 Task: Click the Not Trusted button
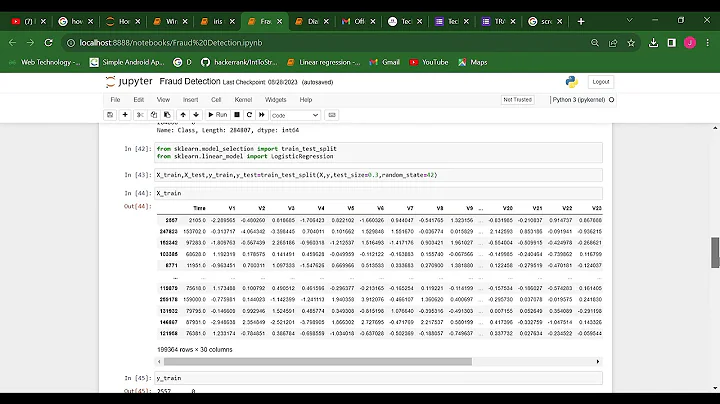point(518,100)
